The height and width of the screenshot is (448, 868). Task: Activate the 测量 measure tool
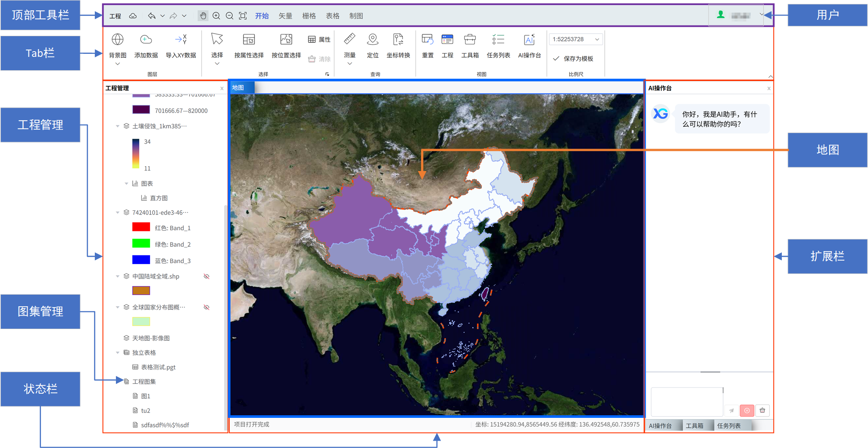(350, 40)
